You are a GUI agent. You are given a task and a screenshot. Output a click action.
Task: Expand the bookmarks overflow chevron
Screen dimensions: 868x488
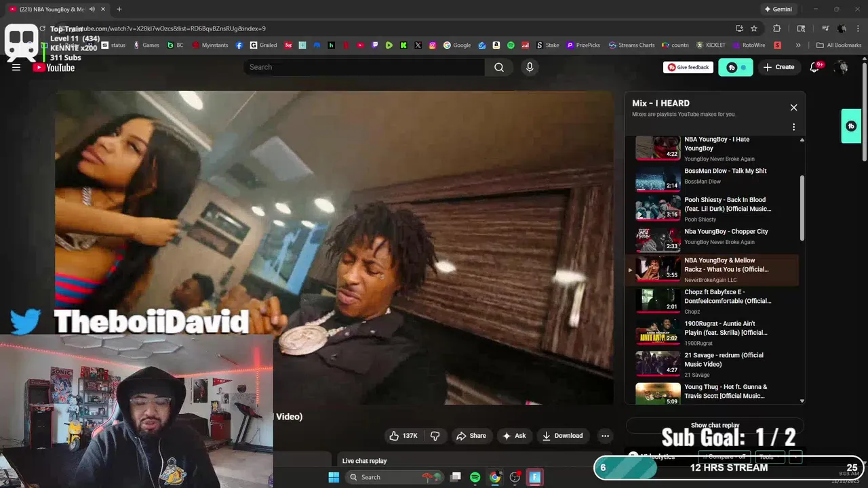798,45
